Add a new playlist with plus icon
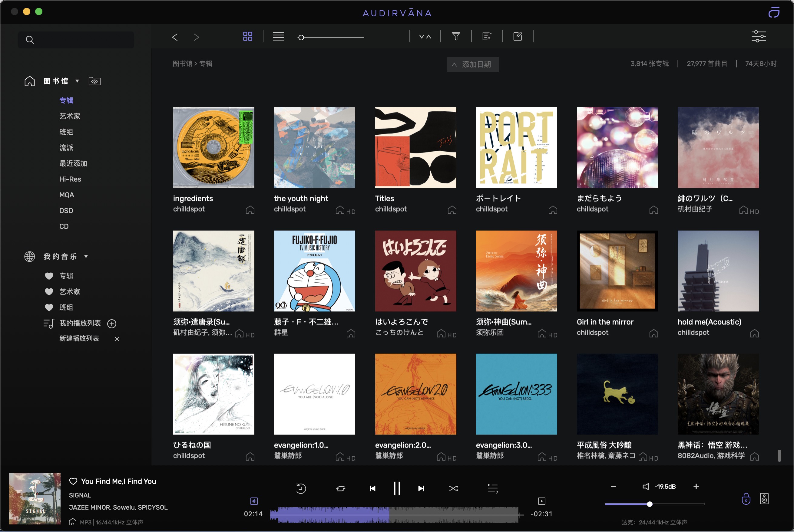This screenshot has width=794, height=532. point(112,324)
